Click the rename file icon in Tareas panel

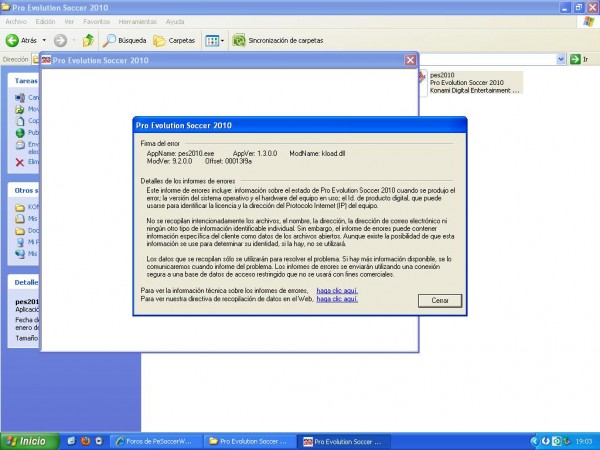(20, 98)
